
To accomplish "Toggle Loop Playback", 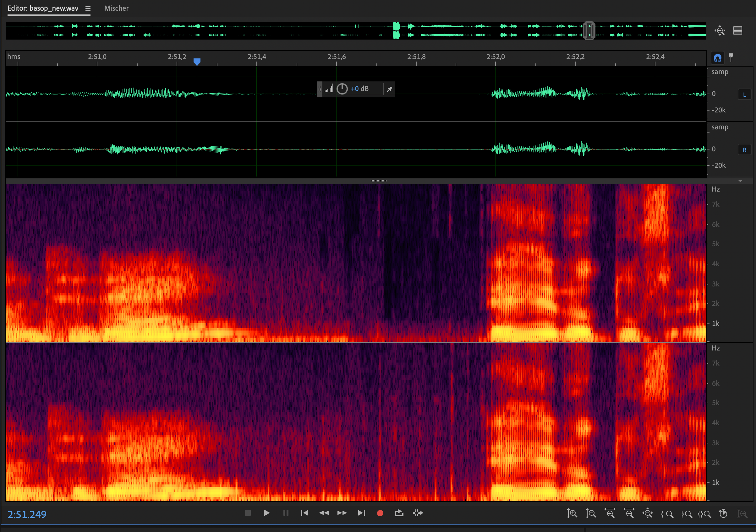I will tap(399, 513).
